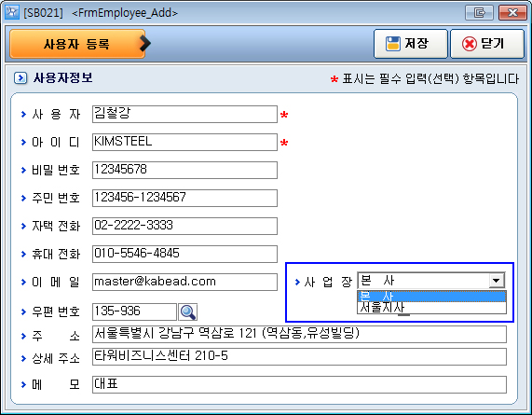532x415 pixels.
Task: Click the red X close icon
Action: tap(470, 44)
